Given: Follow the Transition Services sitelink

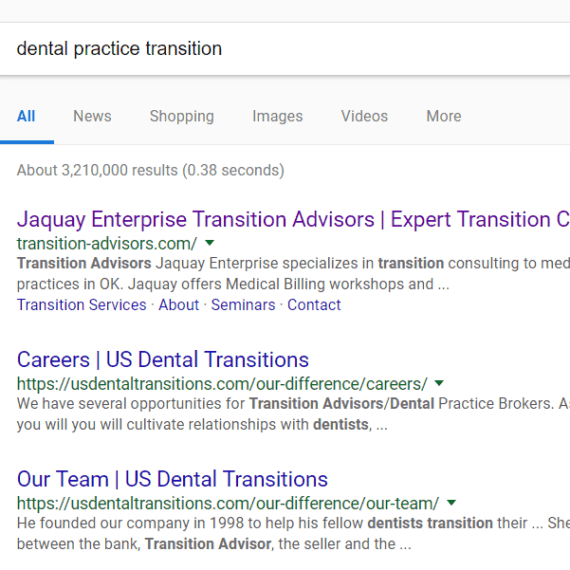Looking at the screenshot, I should point(81,305).
